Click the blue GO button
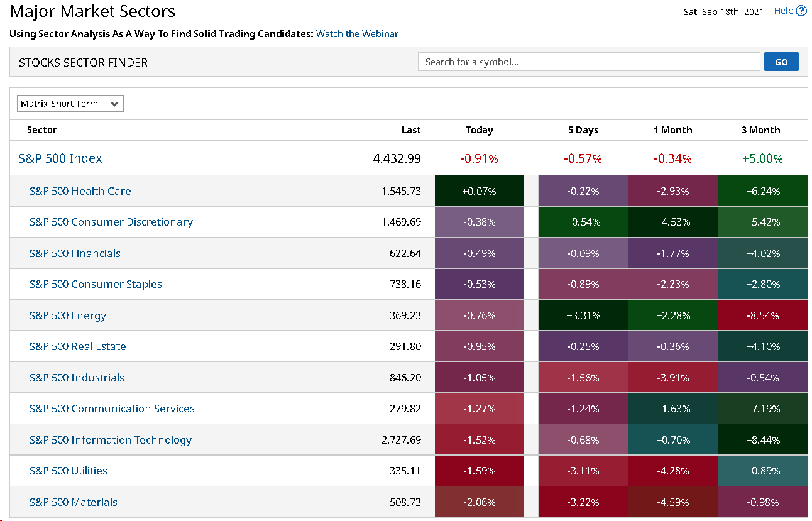This screenshot has height=521, width=812. pos(781,62)
